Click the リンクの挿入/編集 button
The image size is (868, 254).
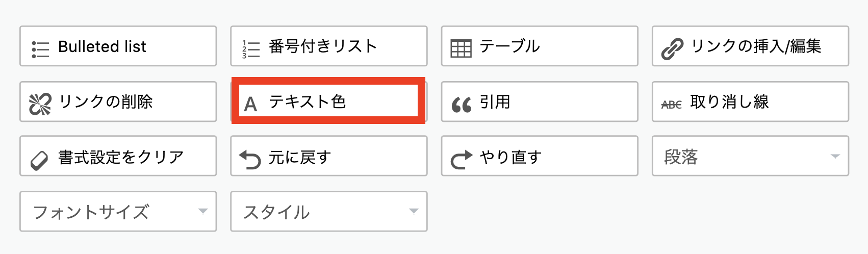point(750,46)
